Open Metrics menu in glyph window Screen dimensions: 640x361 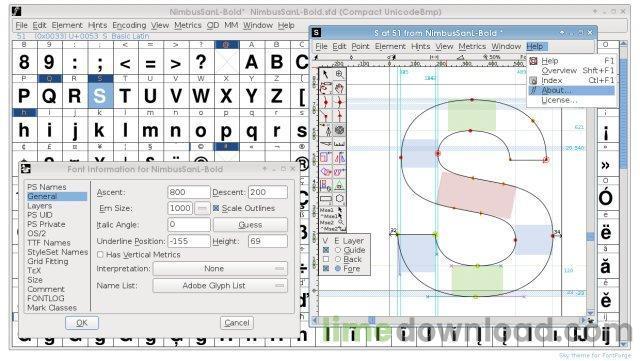(x=472, y=47)
